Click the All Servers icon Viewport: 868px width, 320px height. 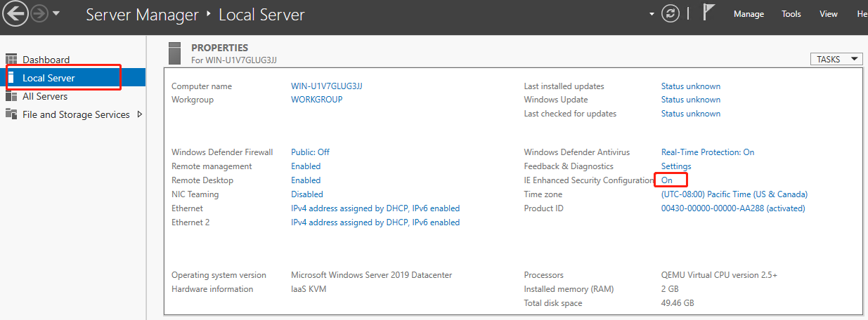11,96
